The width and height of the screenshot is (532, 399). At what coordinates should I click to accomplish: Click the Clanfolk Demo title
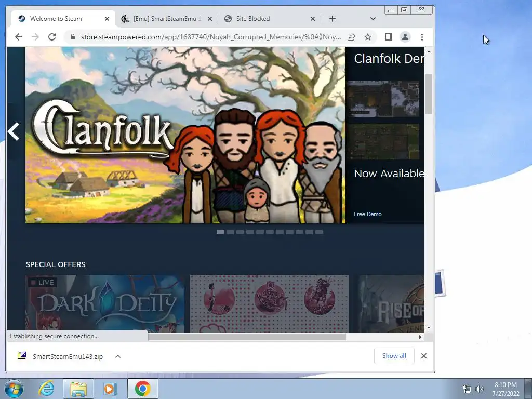(389, 58)
